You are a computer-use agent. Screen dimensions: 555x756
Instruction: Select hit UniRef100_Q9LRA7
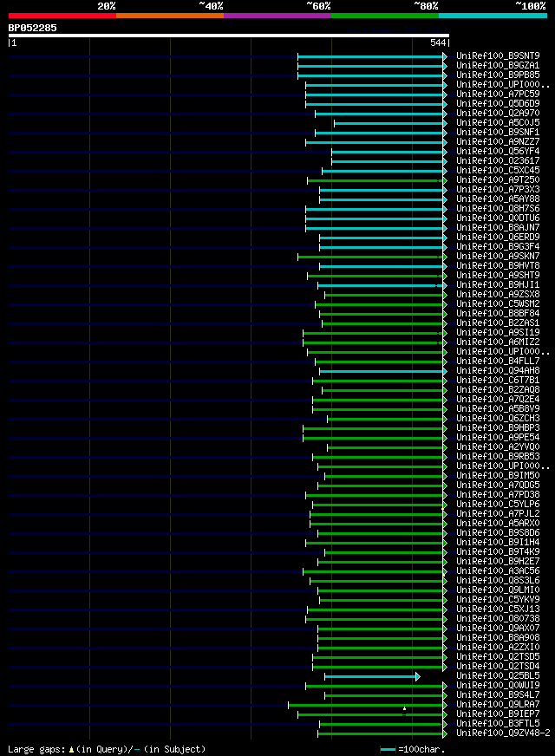click(498, 704)
